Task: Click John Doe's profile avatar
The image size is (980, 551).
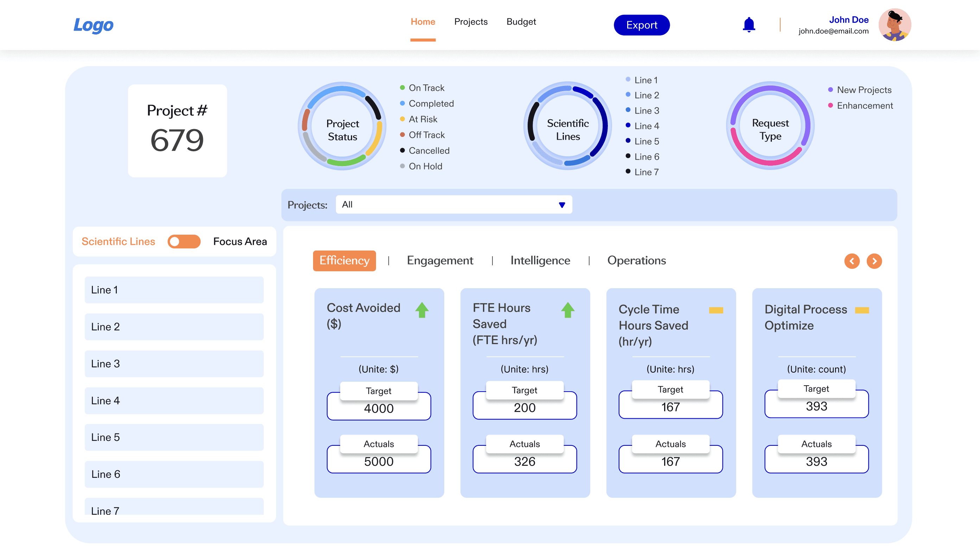Action: pos(895,25)
